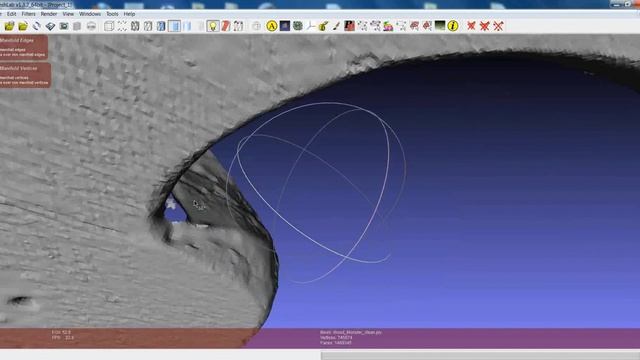
Task: Click the FOV readout text
Action: click(x=61, y=332)
